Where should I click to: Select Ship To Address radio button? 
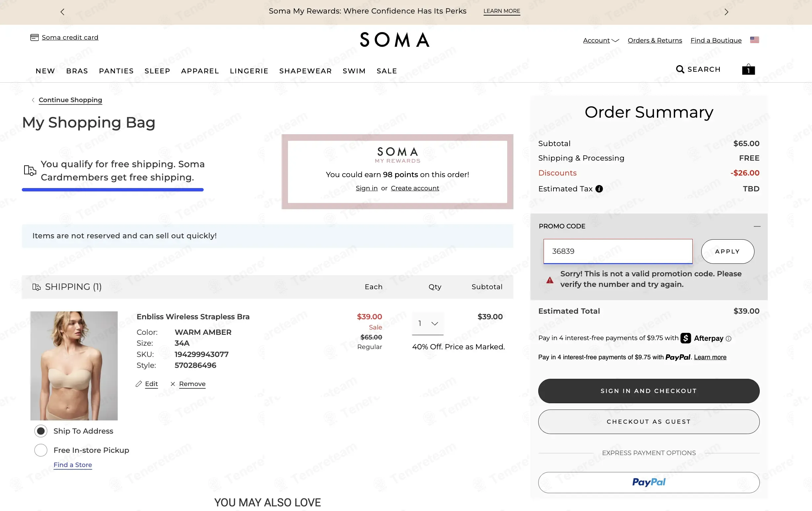coord(41,431)
